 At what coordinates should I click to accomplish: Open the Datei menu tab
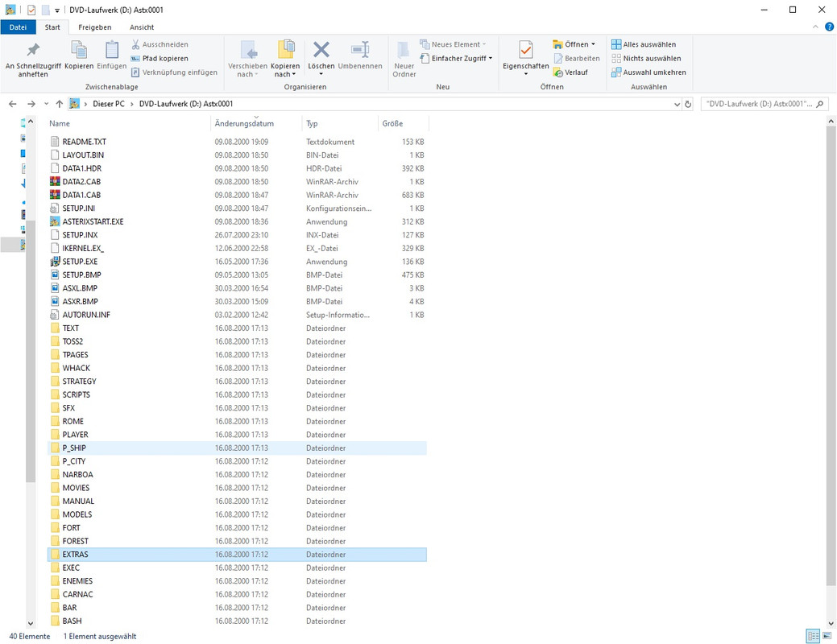[x=18, y=27]
